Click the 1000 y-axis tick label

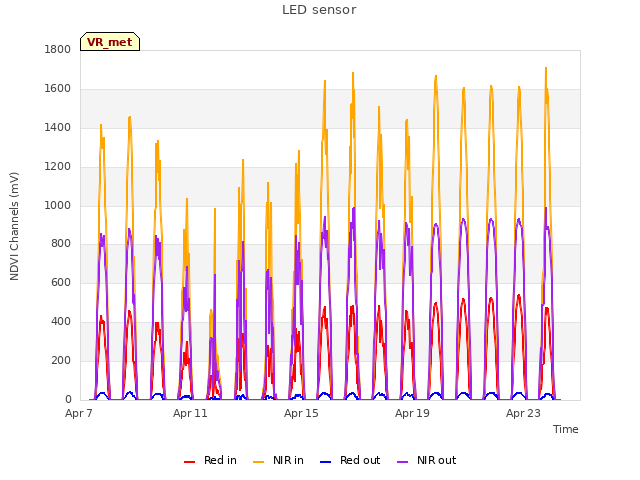[x=58, y=205]
